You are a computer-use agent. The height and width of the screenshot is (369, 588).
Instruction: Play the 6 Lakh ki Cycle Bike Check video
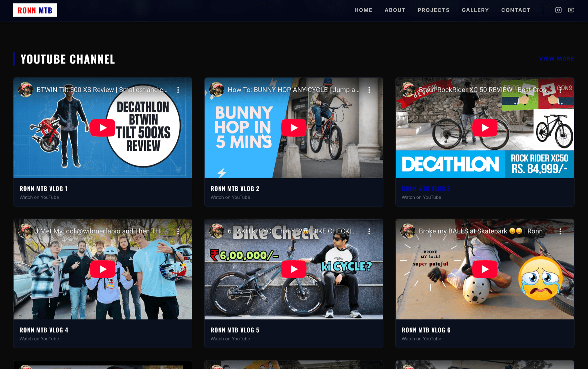[294, 269]
